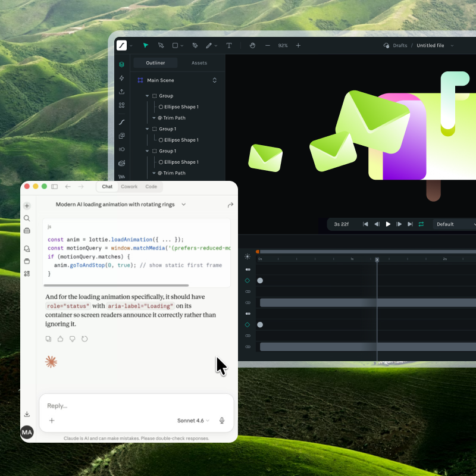
Task: Collapse the first Group in the Outliner
Action: click(148, 96)
